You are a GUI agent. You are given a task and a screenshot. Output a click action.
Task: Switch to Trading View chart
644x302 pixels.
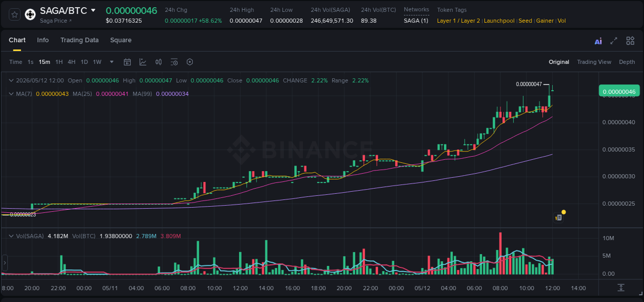click(594, 62)
